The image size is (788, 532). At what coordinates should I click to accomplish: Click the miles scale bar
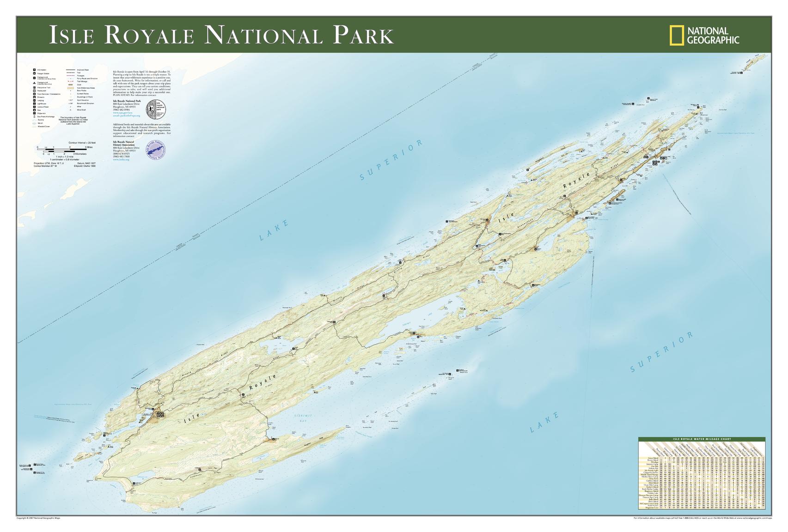click(x=62, y=149)
